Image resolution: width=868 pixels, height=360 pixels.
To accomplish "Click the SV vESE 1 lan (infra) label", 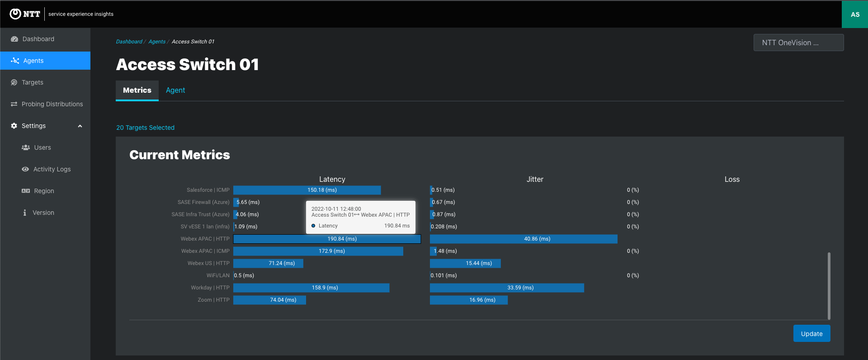I will pos(205,227).
